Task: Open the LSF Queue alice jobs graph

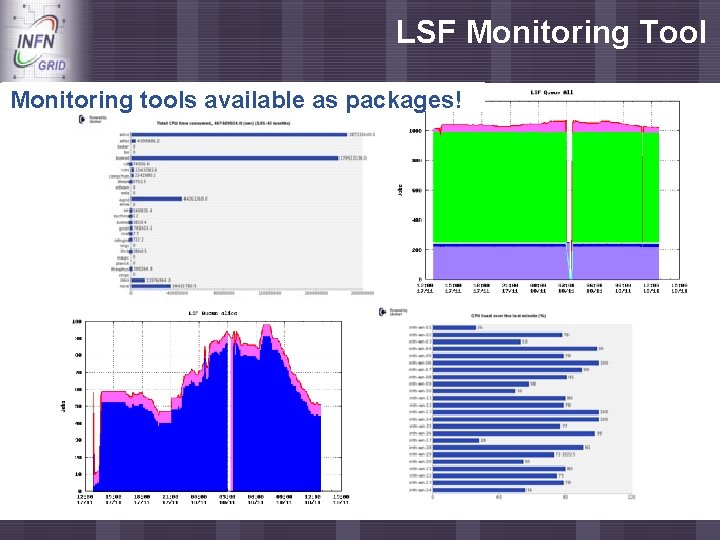Action: click(205, 407)
